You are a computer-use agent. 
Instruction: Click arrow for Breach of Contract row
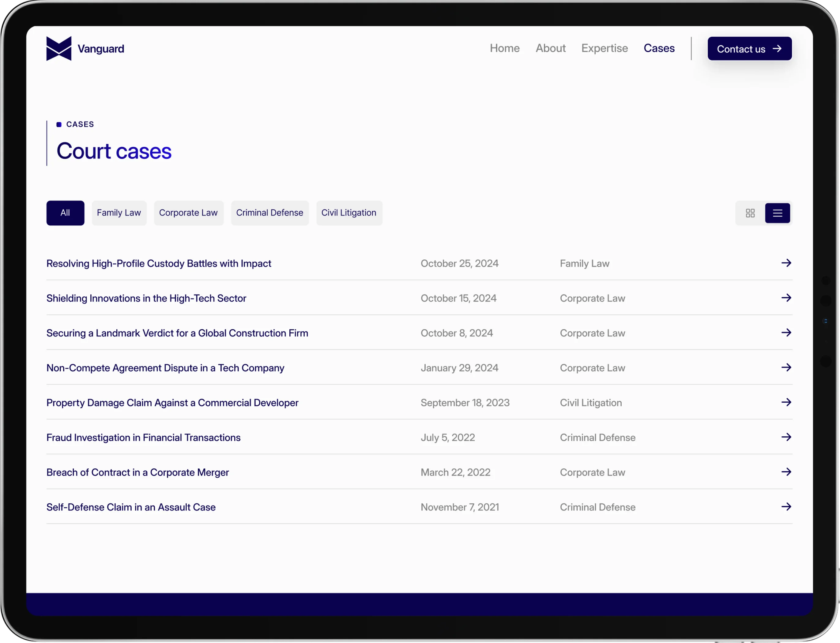point(786,472)
